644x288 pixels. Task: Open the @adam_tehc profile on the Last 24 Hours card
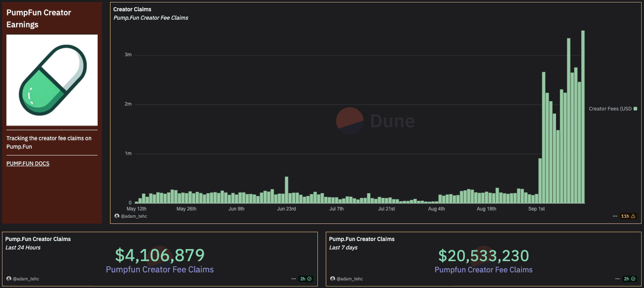point(26,279)
